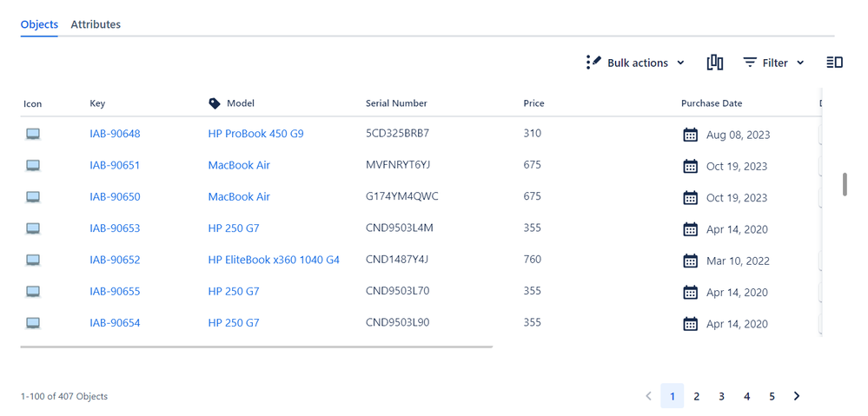The width and height of the screenshot is (868, 416).
Task: Click the Price column header
Action: [533, 103]
